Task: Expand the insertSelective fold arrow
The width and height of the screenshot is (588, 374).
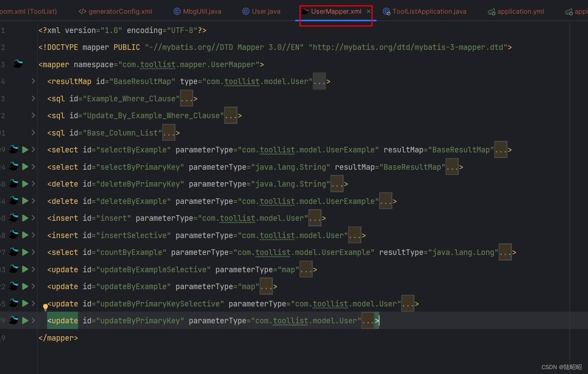Action: (33, 235)
